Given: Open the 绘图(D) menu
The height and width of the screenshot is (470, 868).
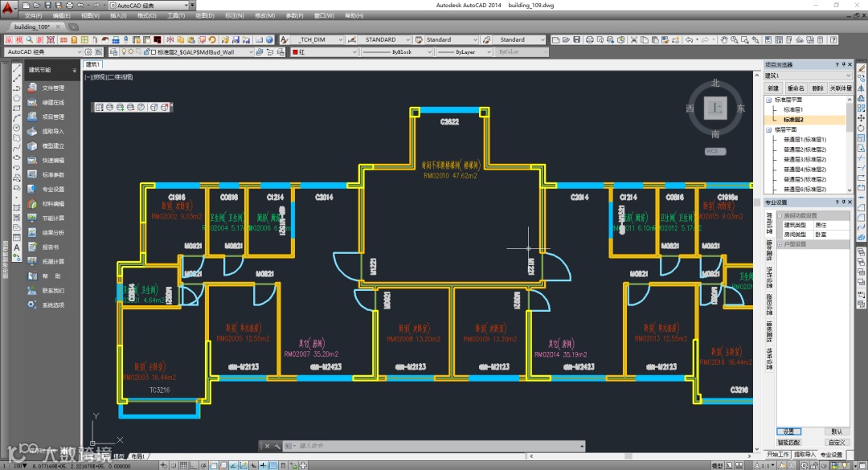Looking at the screenshot, I should [x=205, y=15].
